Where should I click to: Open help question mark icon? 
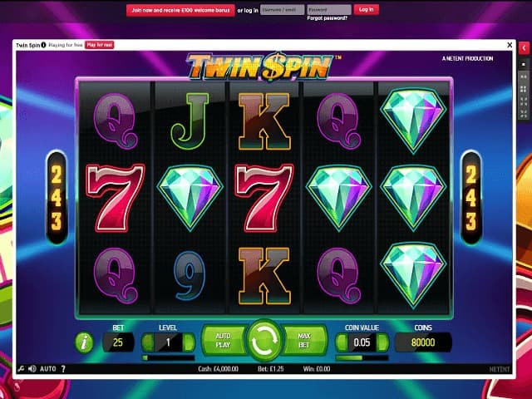click(x=63, y=369)
